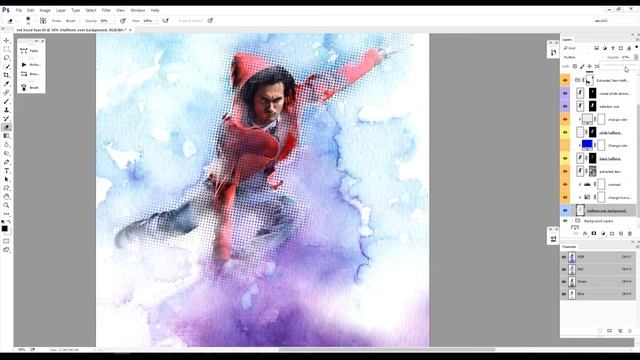Expand the Background Layers group
Image resolution: width=640 pixels, height=360 pixels.
(x=572, y=221)
